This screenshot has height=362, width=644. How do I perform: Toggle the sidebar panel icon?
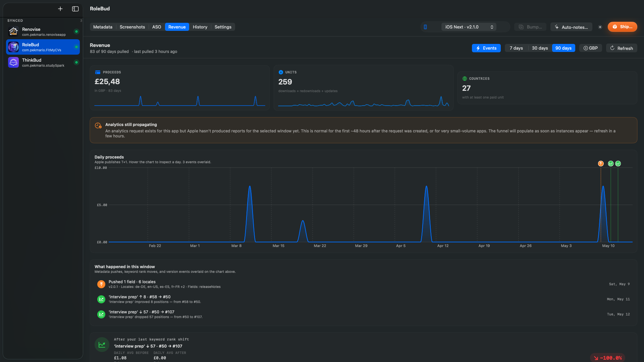point(75,9)
